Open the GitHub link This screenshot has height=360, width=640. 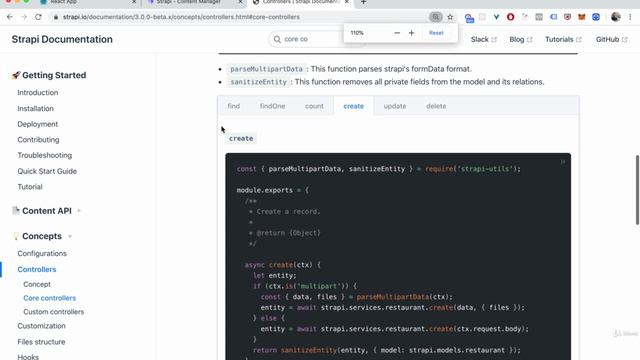click(611, 39)
